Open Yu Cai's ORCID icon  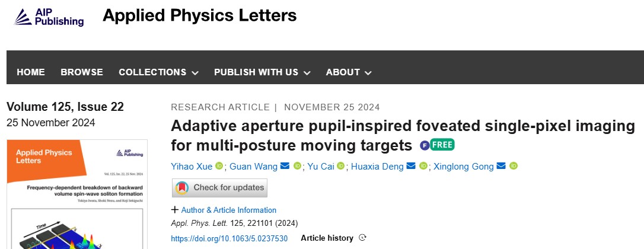click(x=340, y=166)
